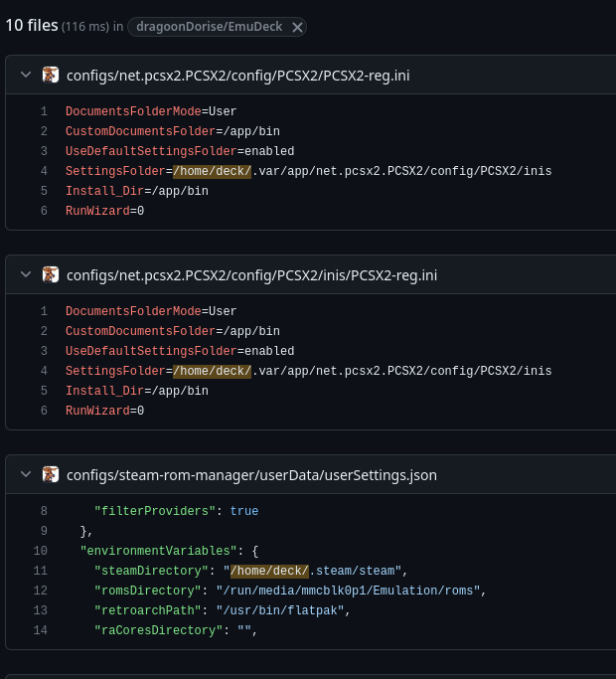Click line 8 number in userSettings.json
The image size is (616, 679).
click(x=44, y=511)
